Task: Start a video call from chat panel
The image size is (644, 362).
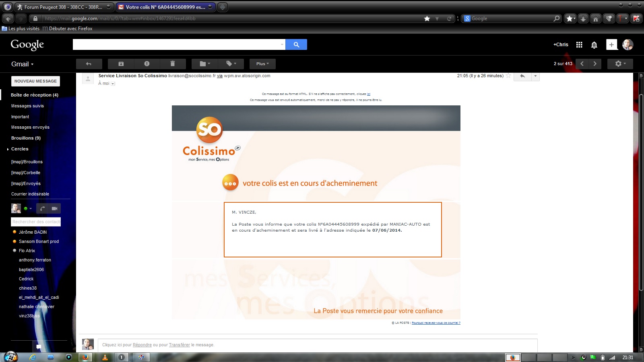Action: (54, 208)
